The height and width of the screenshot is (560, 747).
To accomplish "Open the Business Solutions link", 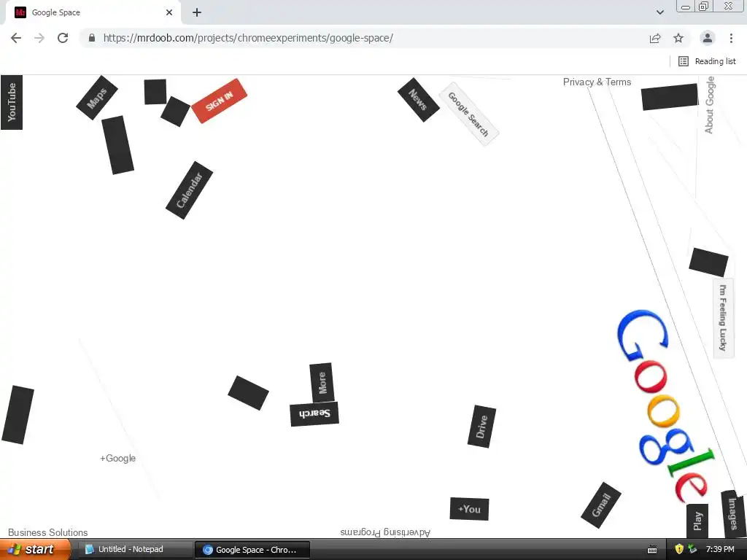I will (47, 532).
